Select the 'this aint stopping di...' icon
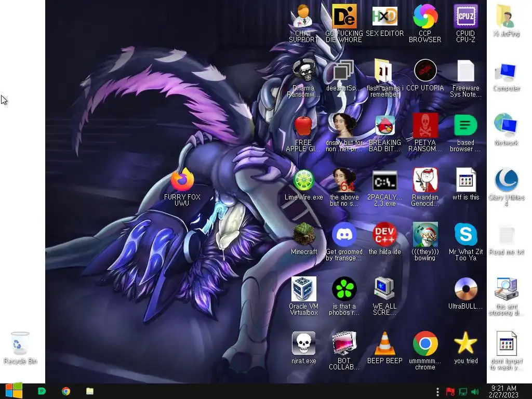The image size is (532, 399). tap(506, 297)
